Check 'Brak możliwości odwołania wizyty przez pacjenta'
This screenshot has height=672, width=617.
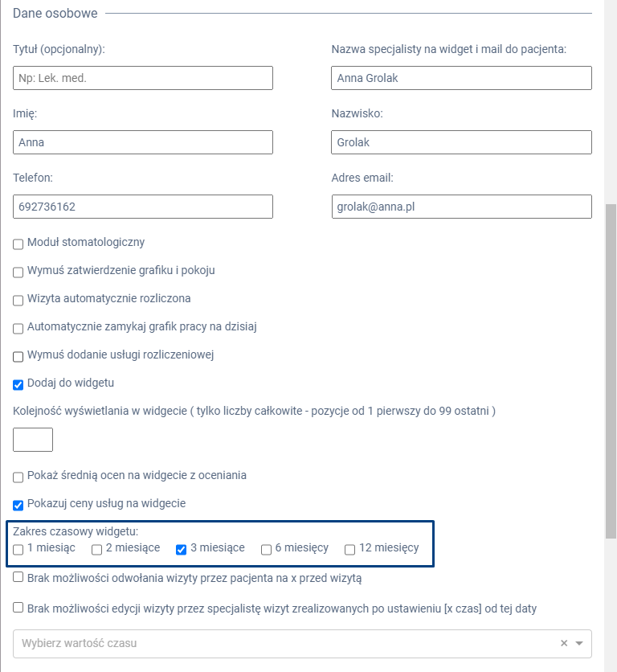[18, 577]
